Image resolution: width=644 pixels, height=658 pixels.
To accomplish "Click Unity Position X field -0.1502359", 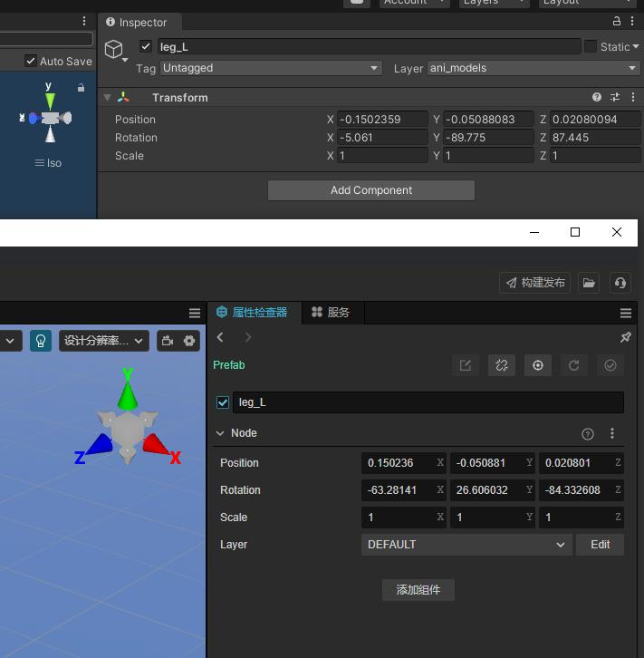I will tap(382, 119).
